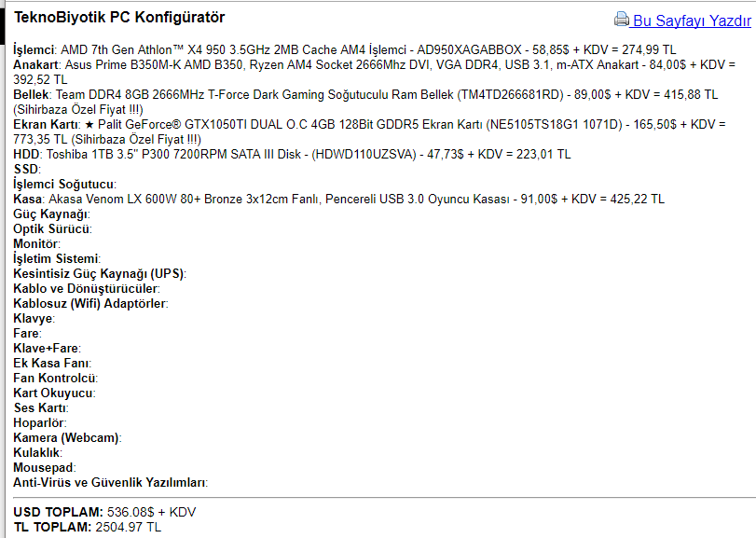Click the Fare label

(27, 334)
